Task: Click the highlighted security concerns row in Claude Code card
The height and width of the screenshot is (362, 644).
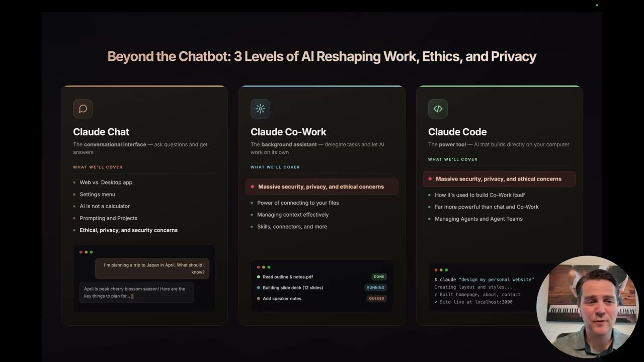Action: click(x=500, y=179)
